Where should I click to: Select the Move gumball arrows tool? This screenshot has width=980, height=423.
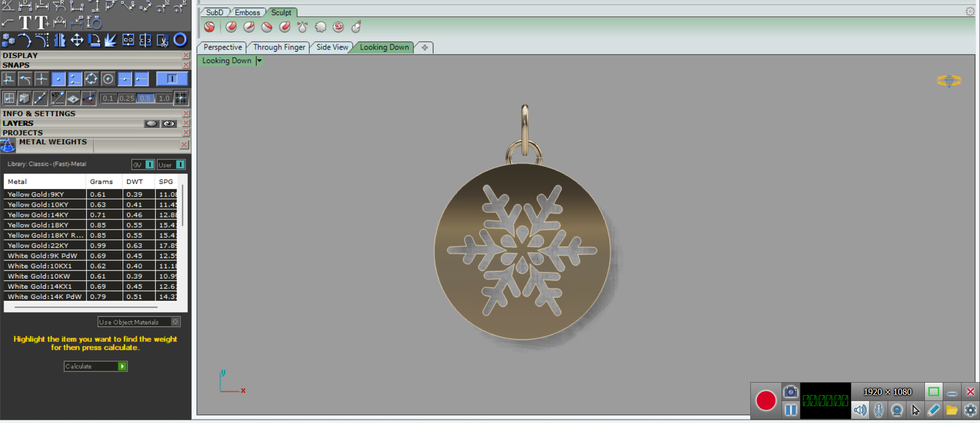[77, 40]
